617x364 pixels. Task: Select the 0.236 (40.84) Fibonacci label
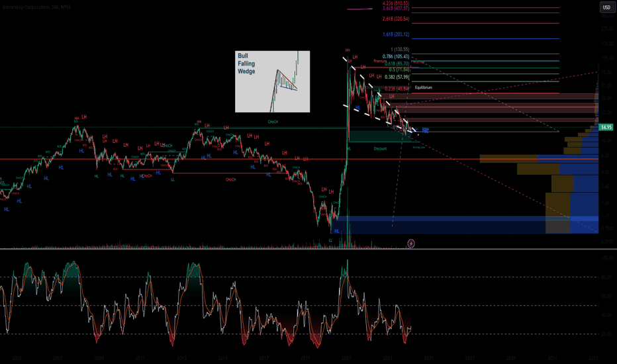397,89
